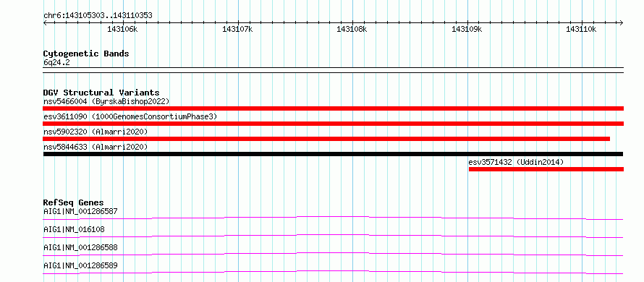Click the nsv5466004 (ByrskaBishop2022) variant label

coord(106,101)
